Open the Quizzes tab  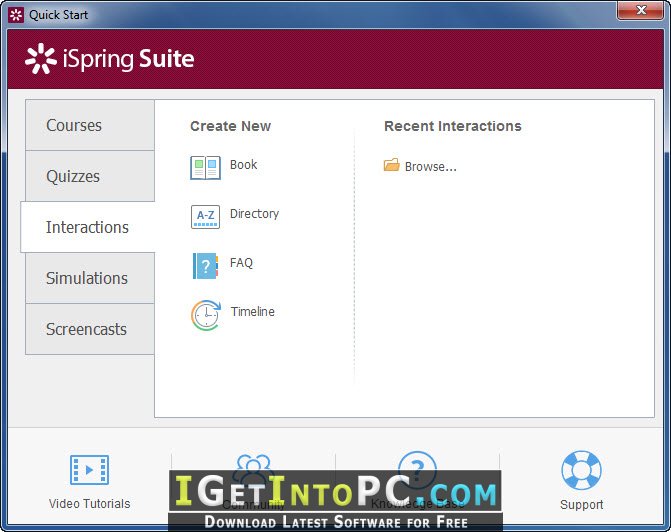tap(90, 176)
